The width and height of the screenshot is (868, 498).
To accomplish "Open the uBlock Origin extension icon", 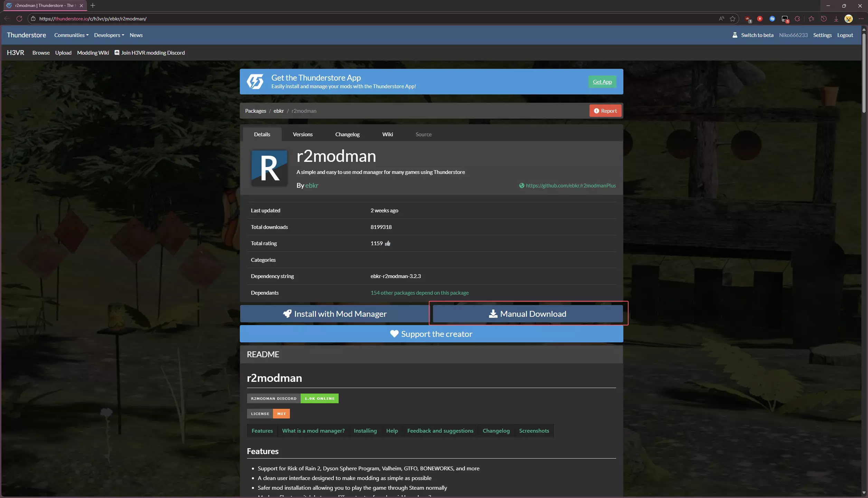I will (x=747, y=19).
